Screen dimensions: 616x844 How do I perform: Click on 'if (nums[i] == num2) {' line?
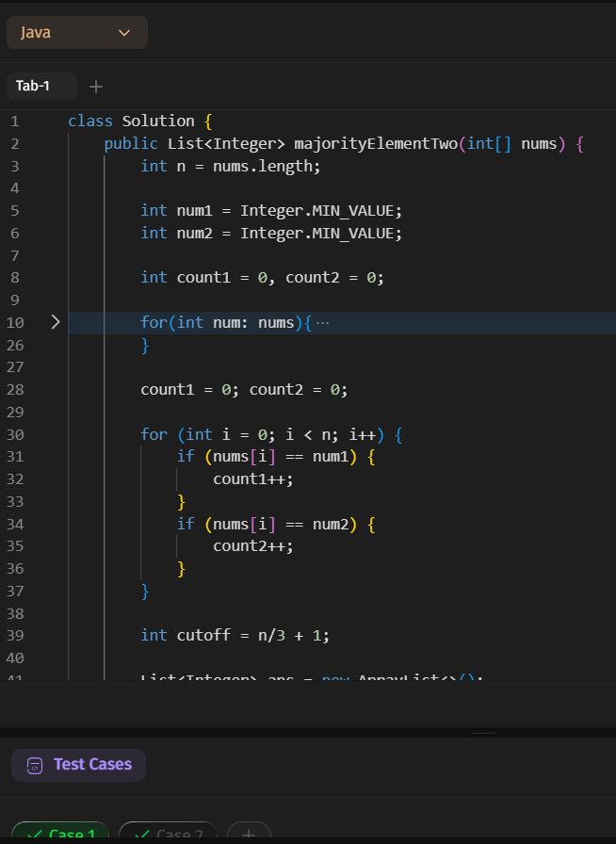[x=276, y=525]
